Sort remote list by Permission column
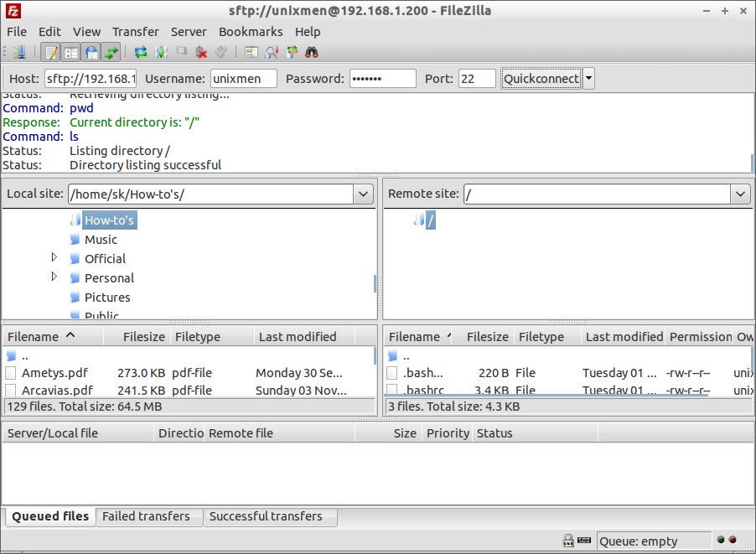756x554 pixels. pos(701,337)
